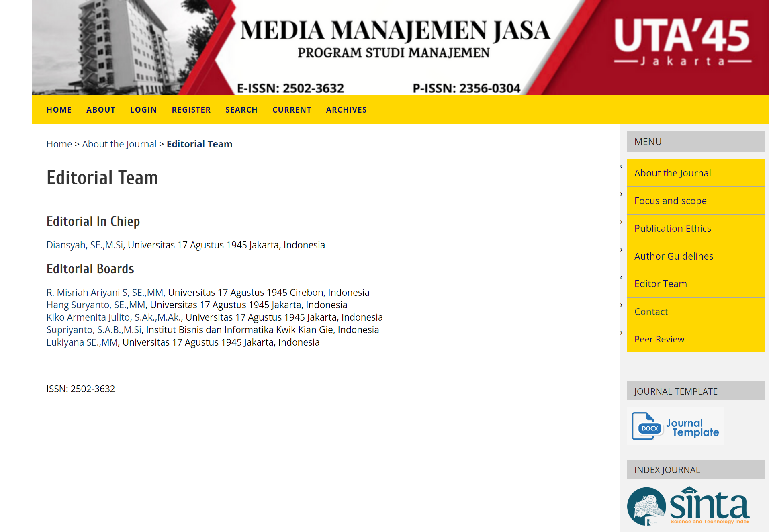Screen dimensions: 769x532
Task: Click the Home breadcrumb link
Action: point(59,144)
